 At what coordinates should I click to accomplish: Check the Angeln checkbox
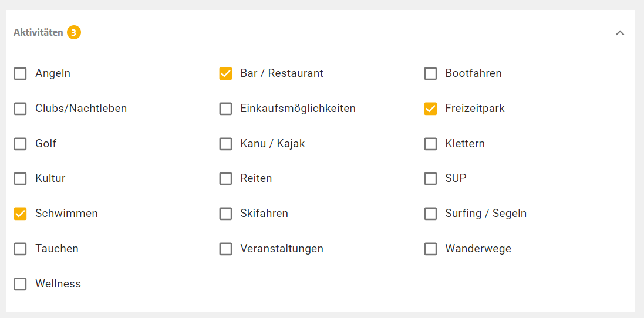21,73
